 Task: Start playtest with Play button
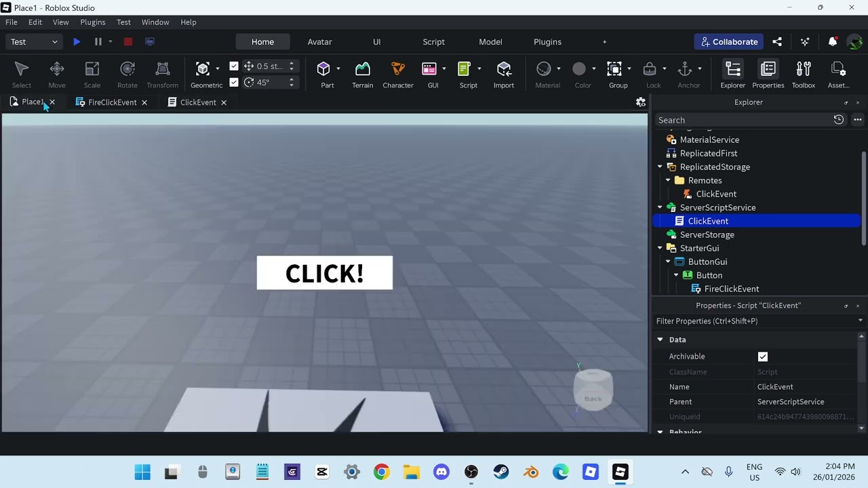point(77,42)
